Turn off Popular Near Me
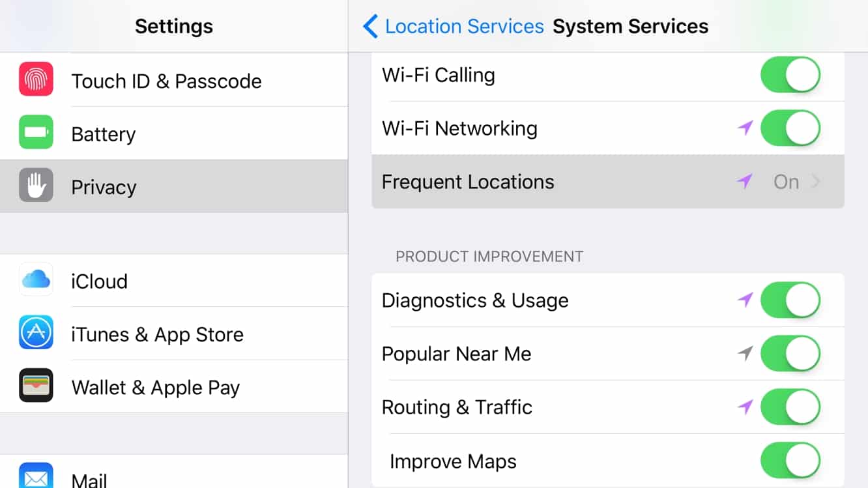868x488 pixels. tap(790, 353)
